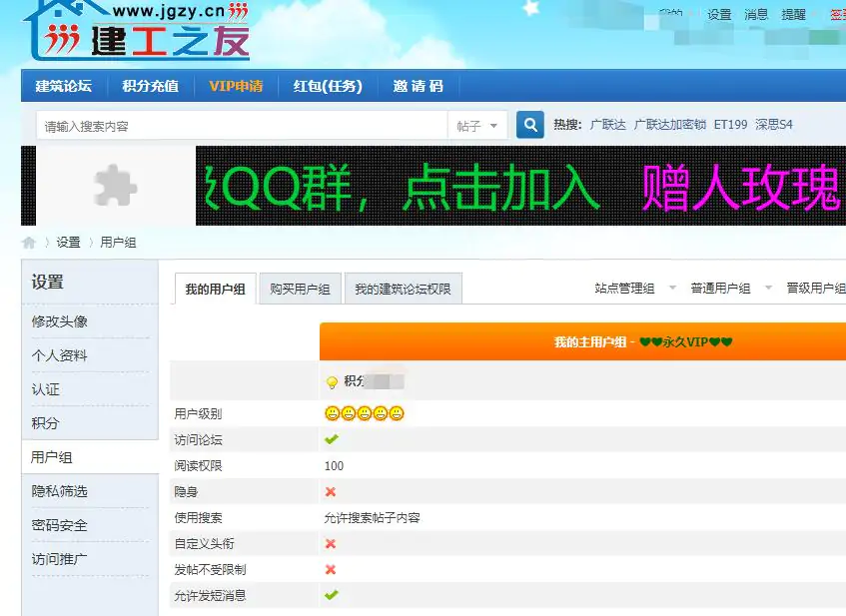
Task: Click the 使用搜索 row label
Action: [x=198, y=518]
